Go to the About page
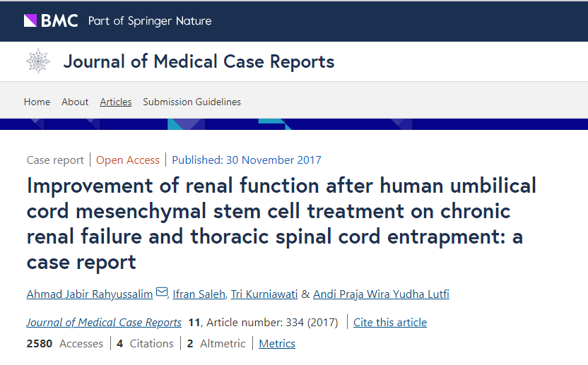Viewport: 588px width, 365px height. click(x=75, y=102)
